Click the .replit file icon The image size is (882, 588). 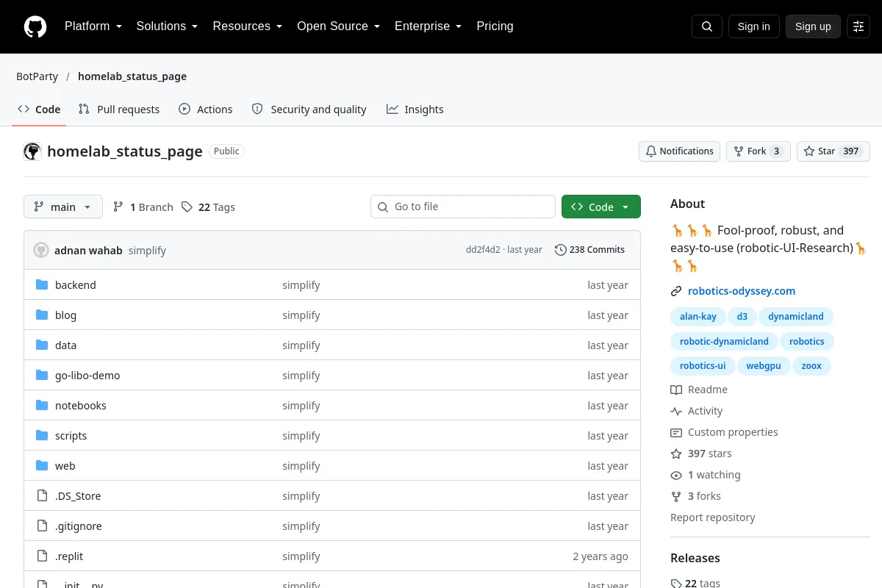tap(42, 556)
